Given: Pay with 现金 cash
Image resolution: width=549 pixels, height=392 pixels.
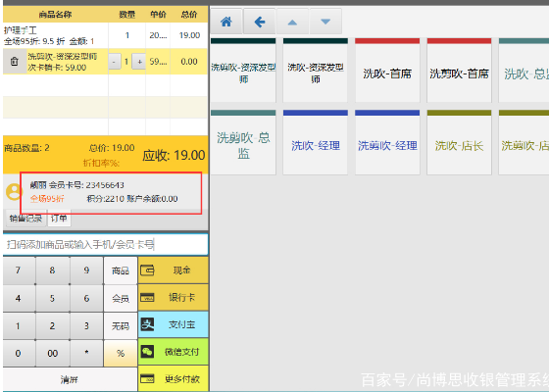Looking at the screenshot, I should point(173,270).
